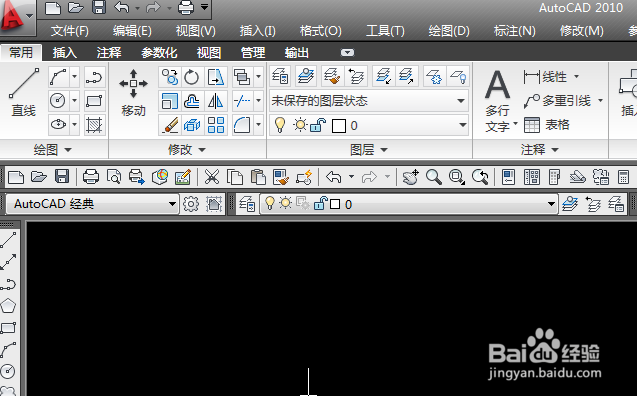Select the Array tool icon
637x396 pixels.
pyautogui.click(x=215, y=125)
